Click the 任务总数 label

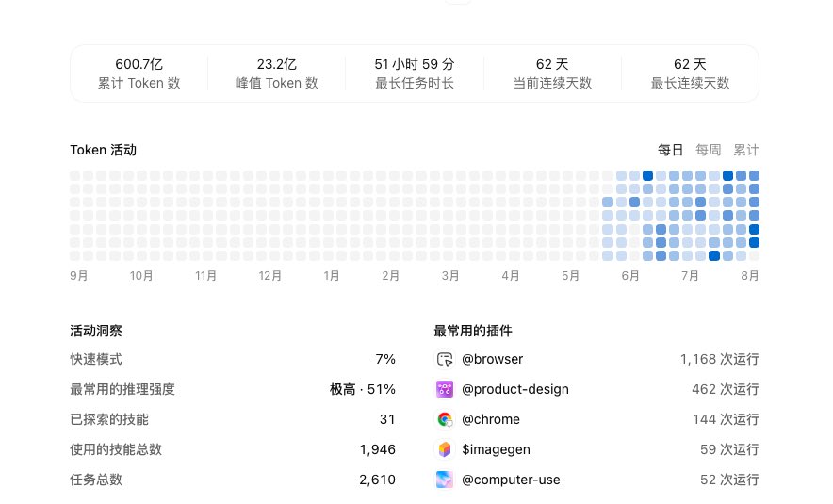coord(96,480)
